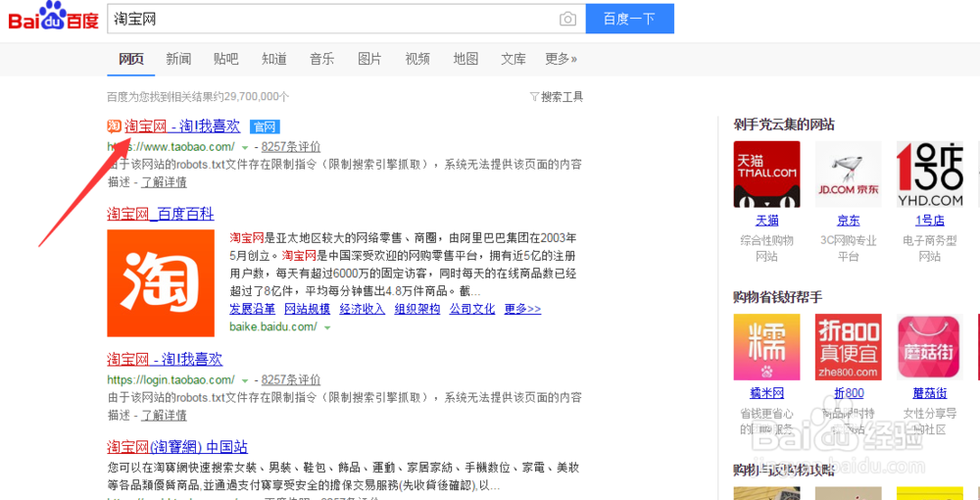Open the 蘑菇街 logo thumbnail
Viewport: 980px width, 500px height.
(x=929, y=347)
